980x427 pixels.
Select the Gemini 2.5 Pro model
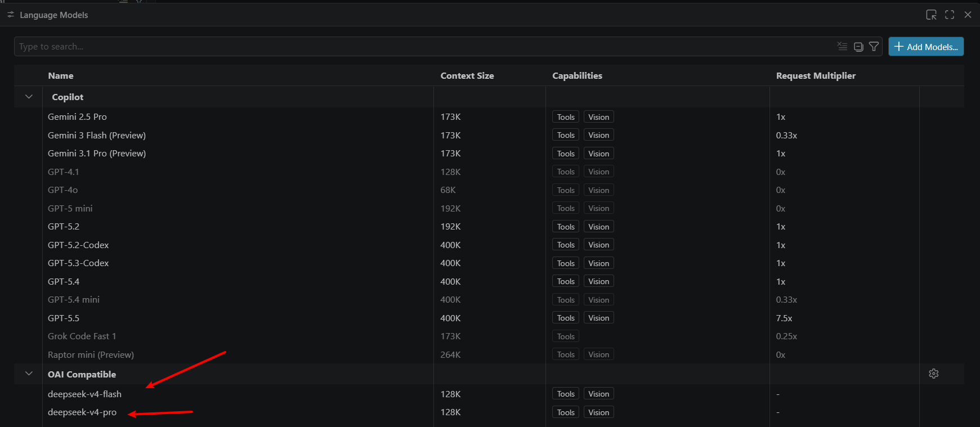coord(77,116)
